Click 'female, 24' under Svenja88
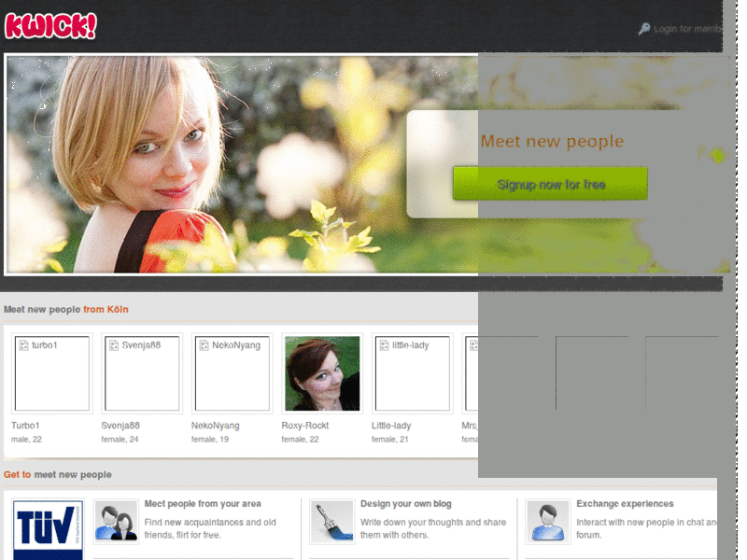Image resolution: width=747 pixels, height=560 pixels. pos(120,440)
